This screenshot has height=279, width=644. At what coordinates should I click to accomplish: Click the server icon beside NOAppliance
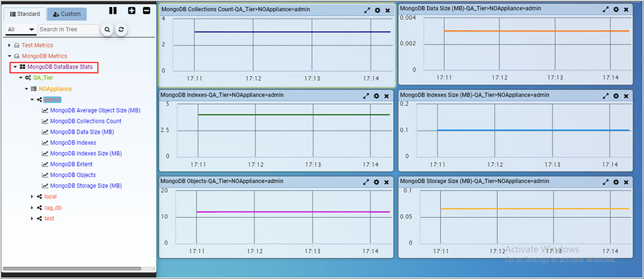coord(33,89)
